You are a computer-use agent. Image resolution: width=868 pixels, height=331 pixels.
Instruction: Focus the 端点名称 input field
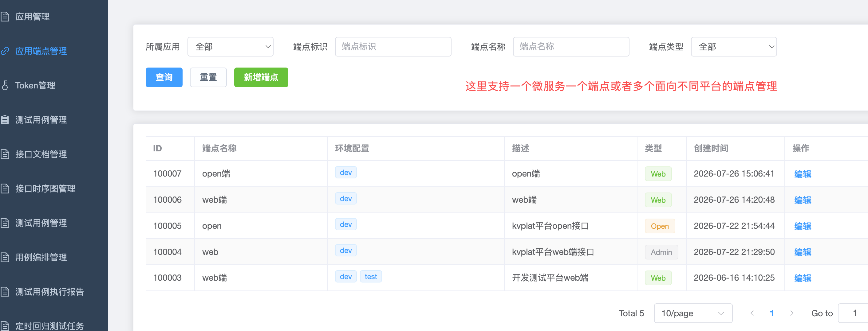point(571,47)
